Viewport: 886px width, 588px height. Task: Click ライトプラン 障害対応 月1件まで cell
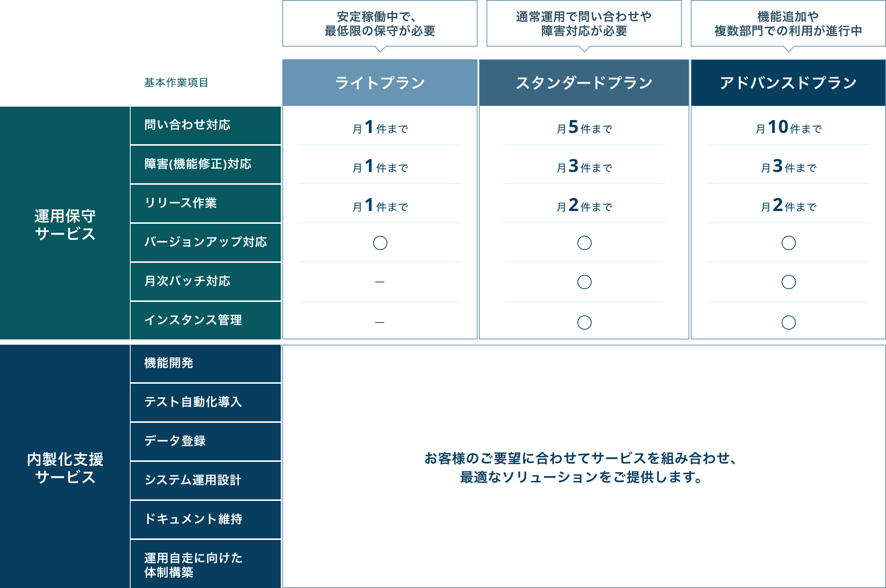point(380,166)
